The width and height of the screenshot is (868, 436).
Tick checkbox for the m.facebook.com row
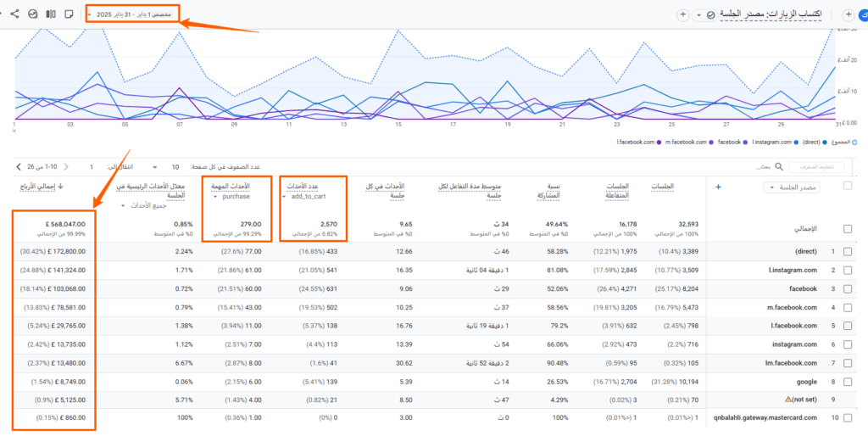[x=848, y=307]
